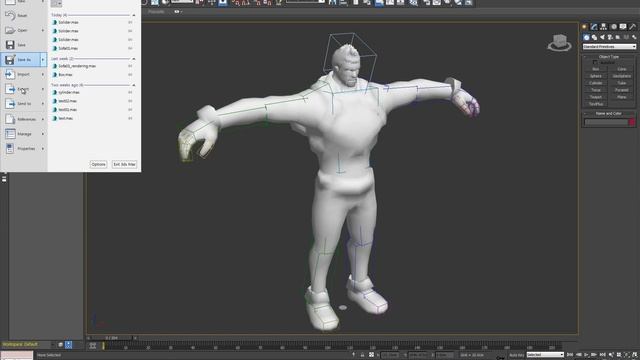Image resolution: width=640 pixels, height=360 pixels.
Task: Toggle the selection lock icon in status bar
Action: 362,355
